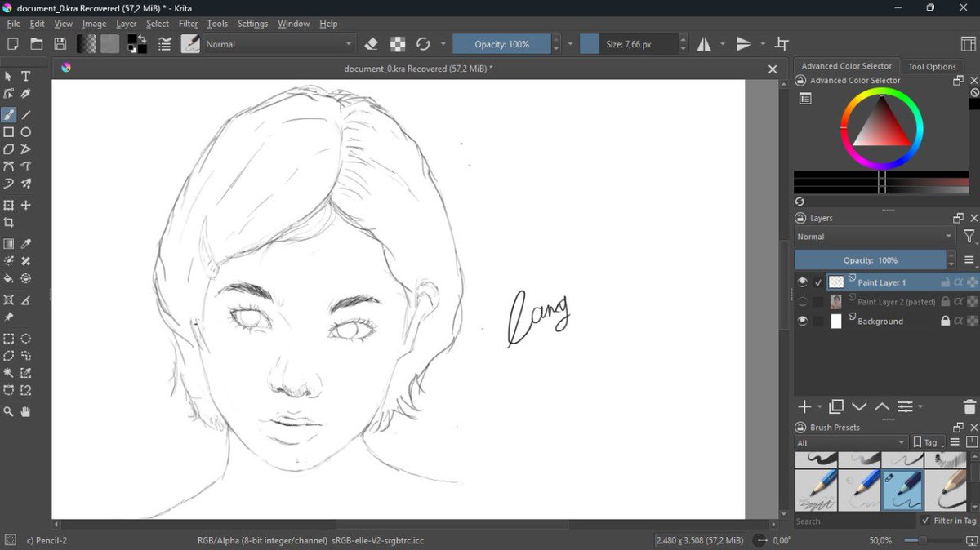
Task: Toggle the Filter in Tag checkbox
Action: tap(925, 521)
